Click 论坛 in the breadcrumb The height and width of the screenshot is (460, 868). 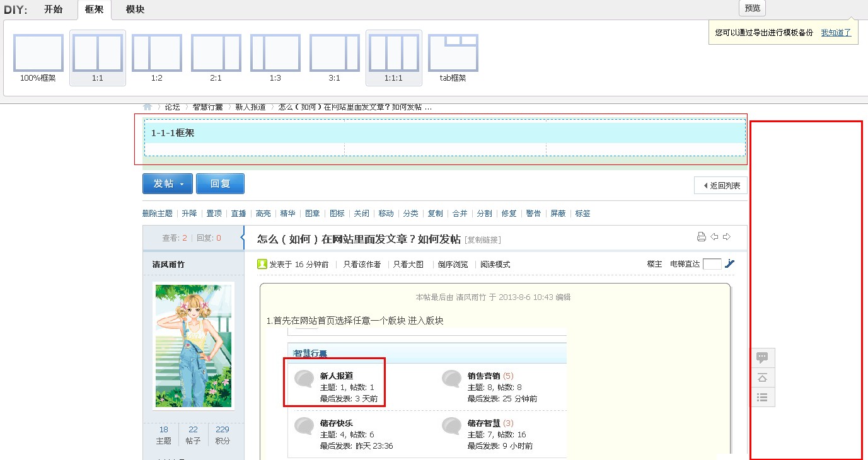pos(172,107)
